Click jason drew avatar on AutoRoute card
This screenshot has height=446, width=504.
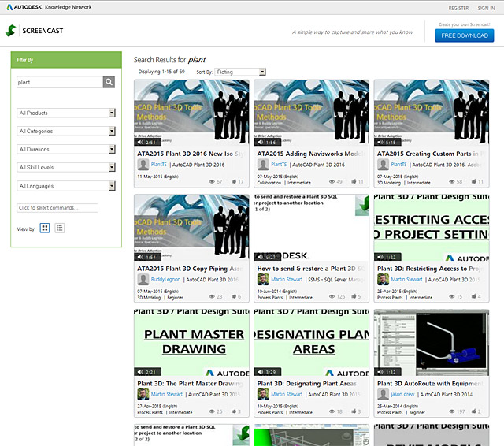tap(383, 394)
